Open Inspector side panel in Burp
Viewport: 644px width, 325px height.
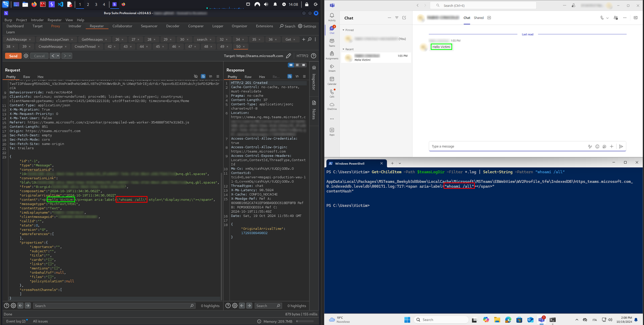[x=314, y=78]
